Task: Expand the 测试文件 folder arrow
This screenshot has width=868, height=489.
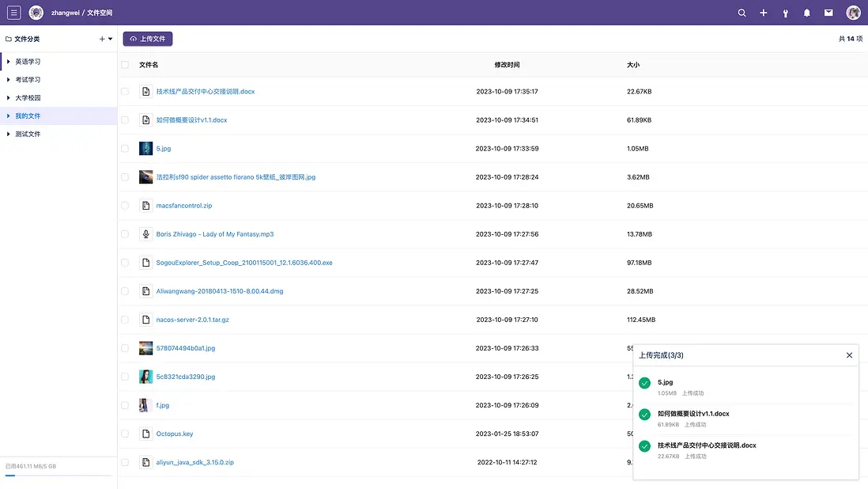Action: pyautogui.click(x=9, y=135)
